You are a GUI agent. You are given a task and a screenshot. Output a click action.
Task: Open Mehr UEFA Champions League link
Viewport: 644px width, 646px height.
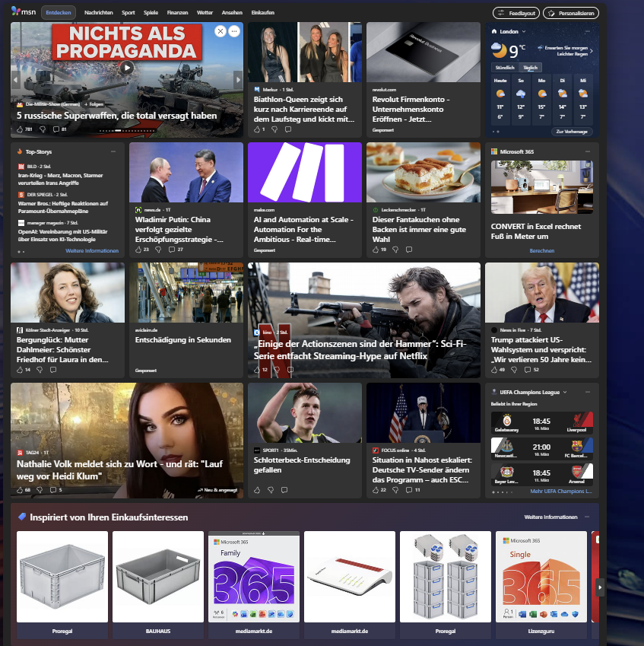pyautogui.click(x=561, y=491)
